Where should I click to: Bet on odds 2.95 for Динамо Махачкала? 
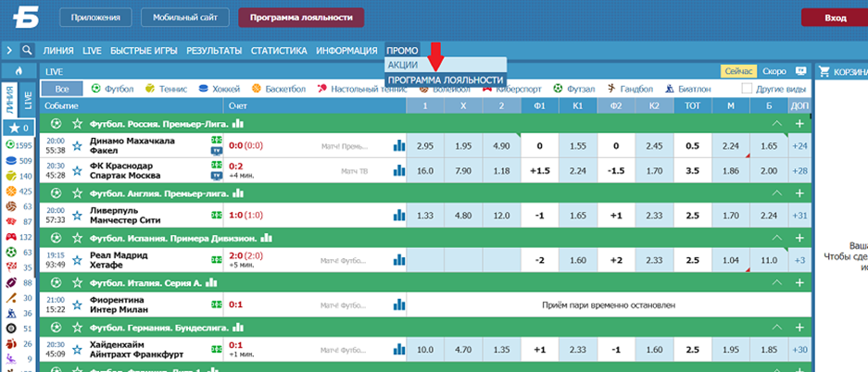424,146
